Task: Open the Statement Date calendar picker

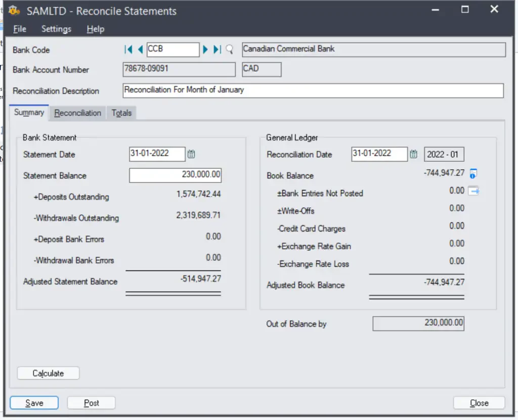Action: (191, 154)
